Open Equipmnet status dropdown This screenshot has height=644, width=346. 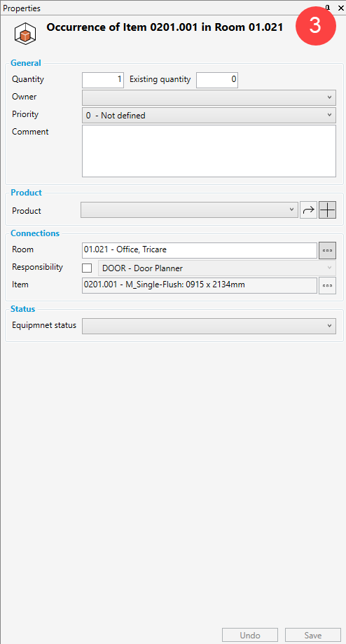tap(209, 326)
